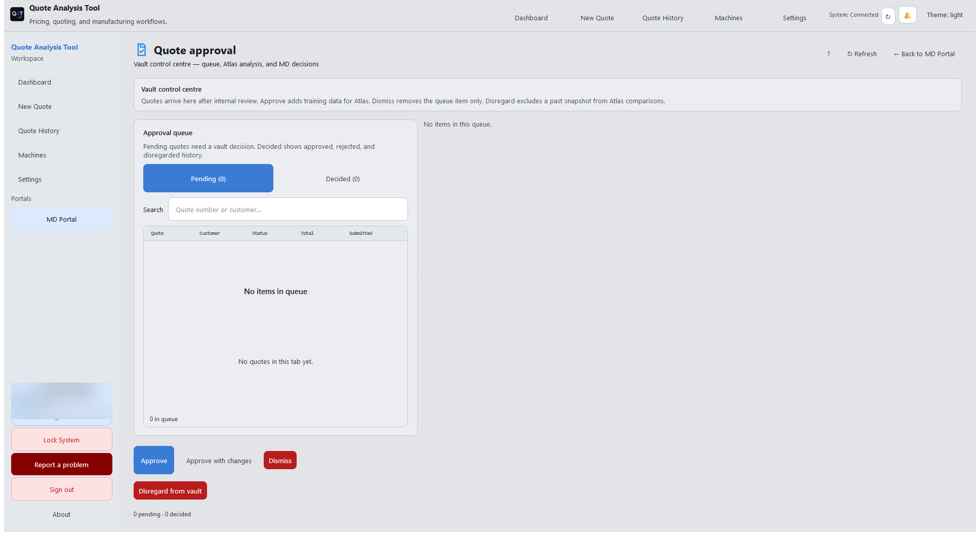The image size is (980, 536).
Task: Select Machines in the sidebar
Action: click(61, 155)
